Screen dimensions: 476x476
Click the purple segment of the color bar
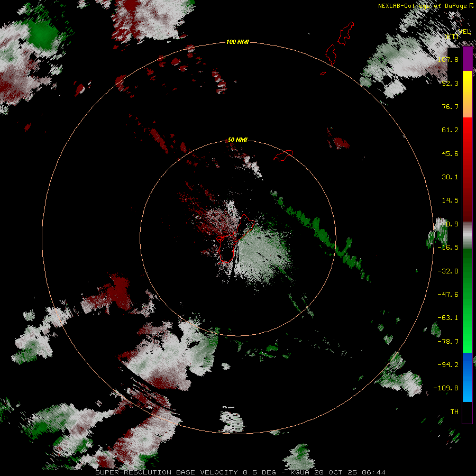pos(467,59)
